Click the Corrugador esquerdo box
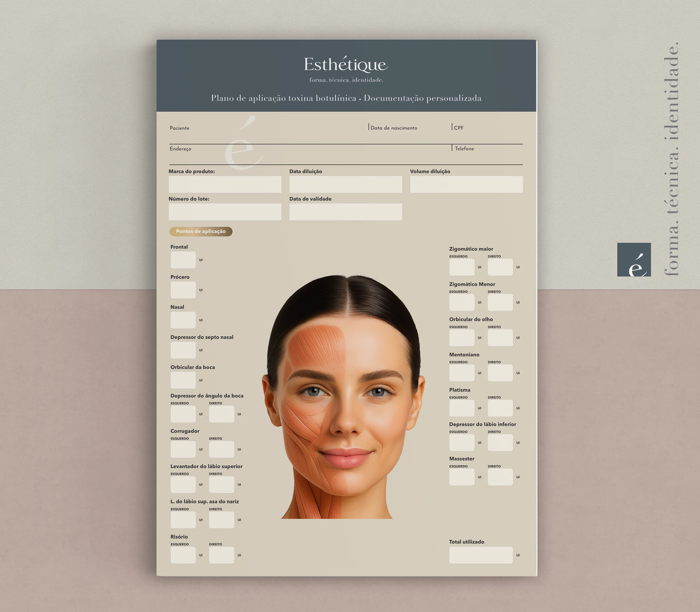 pos(183,449)
